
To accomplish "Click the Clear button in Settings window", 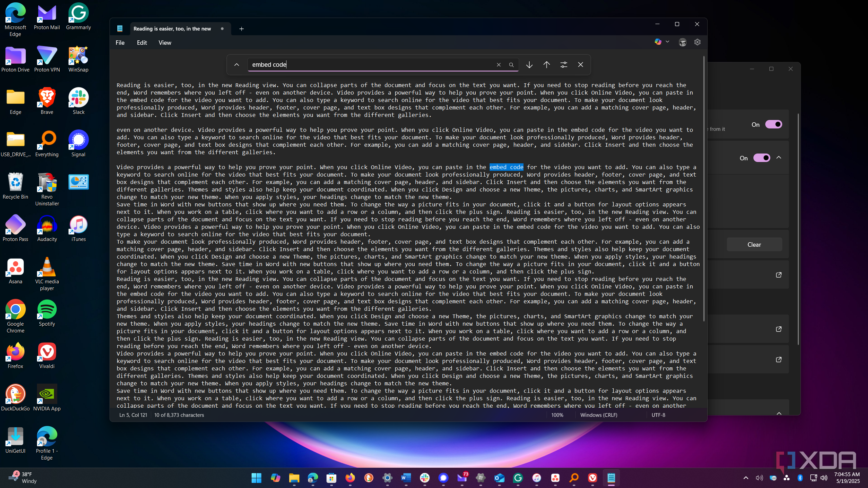I will pos(754,244).
